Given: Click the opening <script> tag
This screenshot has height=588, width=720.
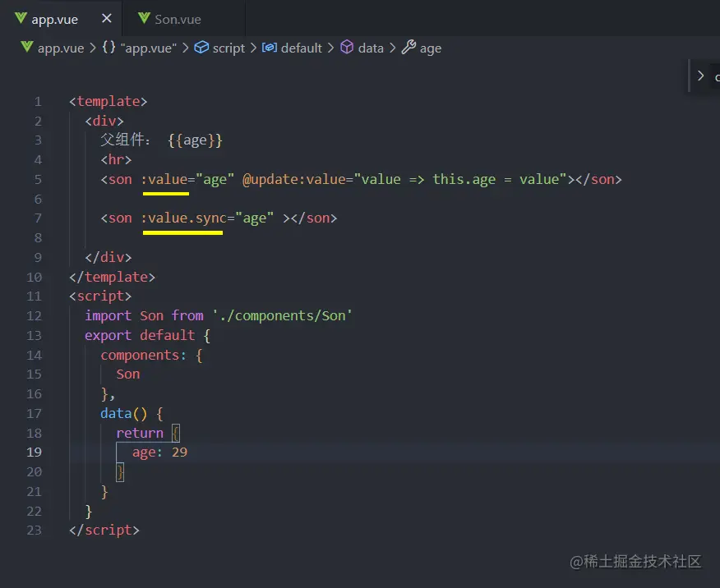Looking at the screenshot, I should tap(100, 296).
